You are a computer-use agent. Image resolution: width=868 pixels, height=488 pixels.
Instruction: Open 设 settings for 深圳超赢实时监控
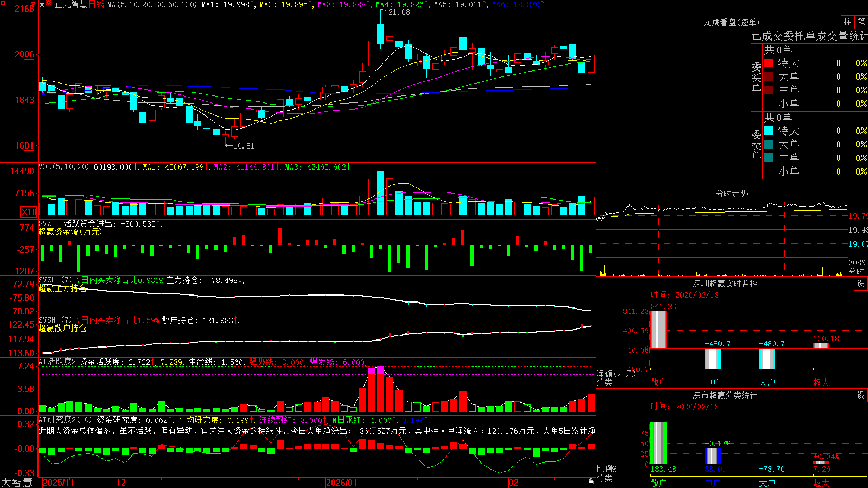[x=861, y=284]
